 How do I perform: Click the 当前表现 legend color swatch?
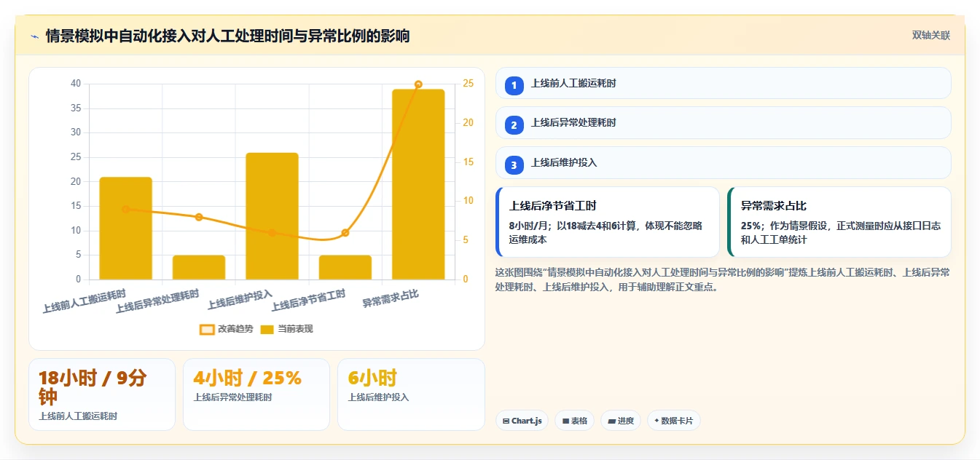[x=267, y=329]
